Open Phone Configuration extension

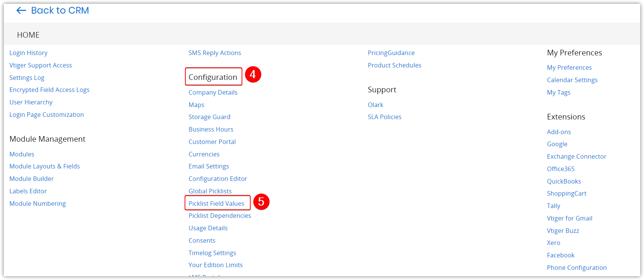coord(577,268)
